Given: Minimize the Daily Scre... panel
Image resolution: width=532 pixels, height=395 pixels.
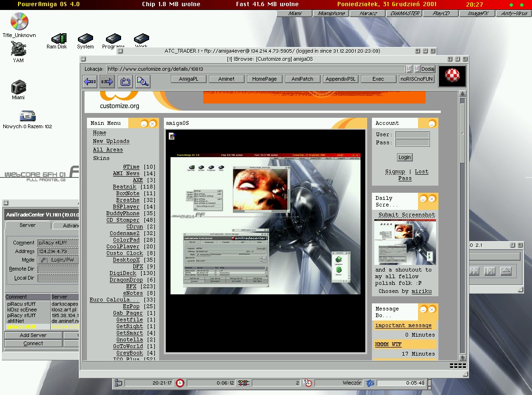Looking at the screenshot, I should (423, 198).
